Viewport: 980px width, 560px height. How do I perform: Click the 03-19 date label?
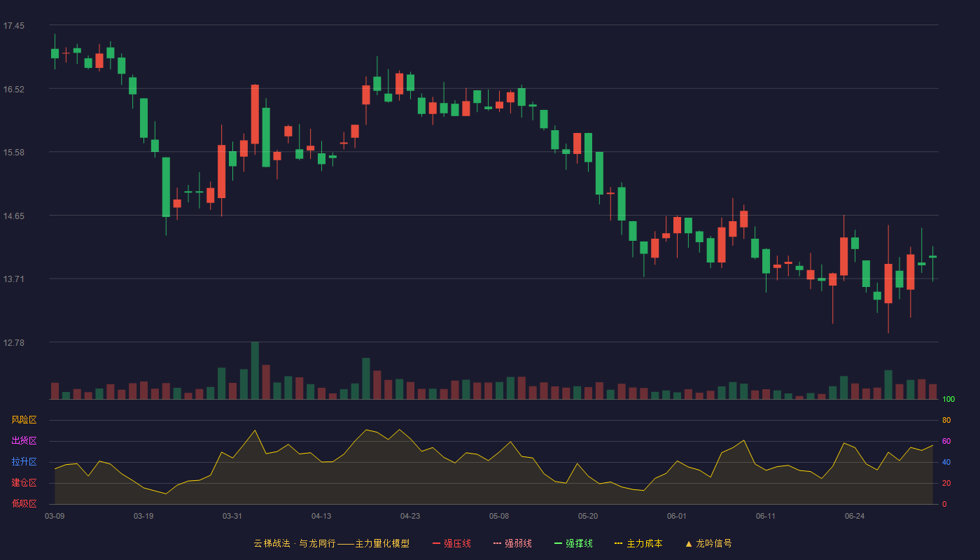[x=143, y=516]
